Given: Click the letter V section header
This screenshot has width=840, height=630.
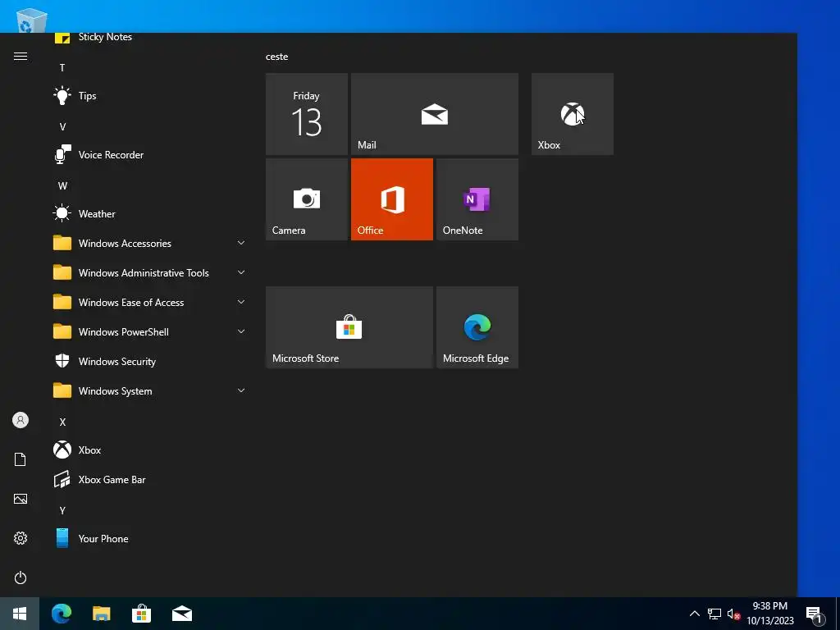Looking at the screenshot, I should click(62, 127).
